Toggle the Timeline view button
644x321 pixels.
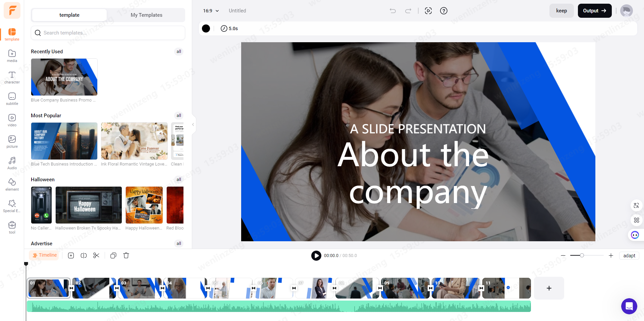click(x=45, y=255)
